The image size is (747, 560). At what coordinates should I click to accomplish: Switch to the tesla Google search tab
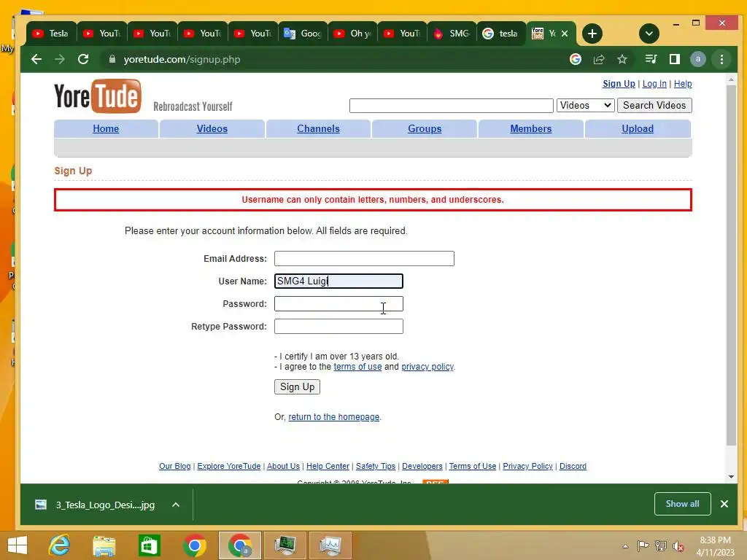click(x=501, y=34)
